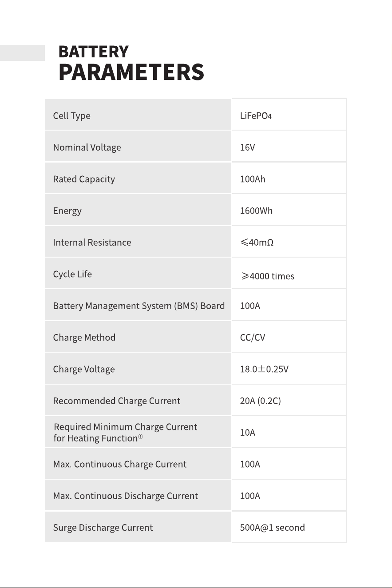Click the 500A@1 second surge value
This screenshot has width=392, height=588.
(x=273, y=528)
